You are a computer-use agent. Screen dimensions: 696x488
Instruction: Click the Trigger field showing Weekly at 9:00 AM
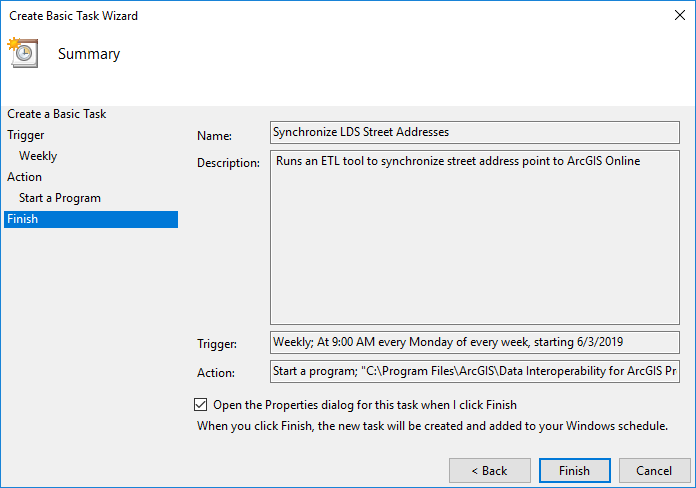tap(475, 342)
